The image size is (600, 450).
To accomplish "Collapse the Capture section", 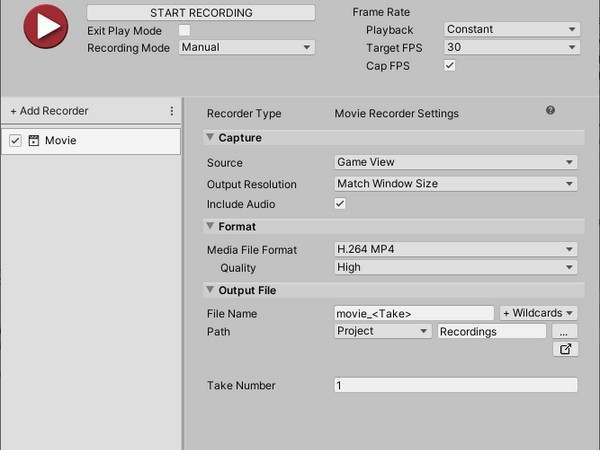I will click(210, 137).
